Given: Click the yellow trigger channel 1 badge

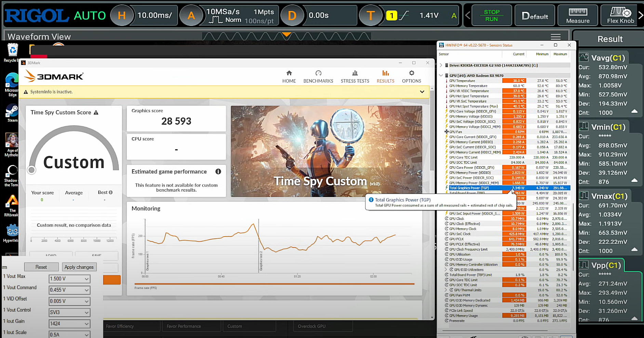Looking at the screenshot, I should [391, 15].
